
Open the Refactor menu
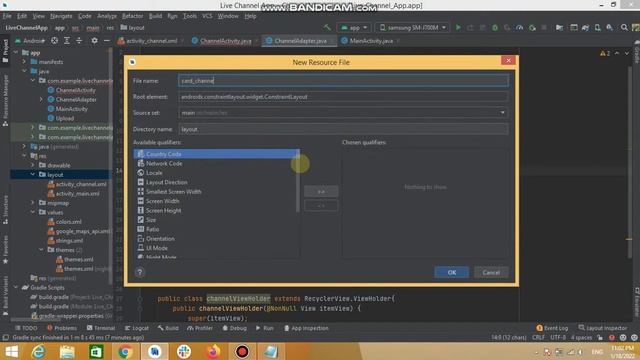132,16
